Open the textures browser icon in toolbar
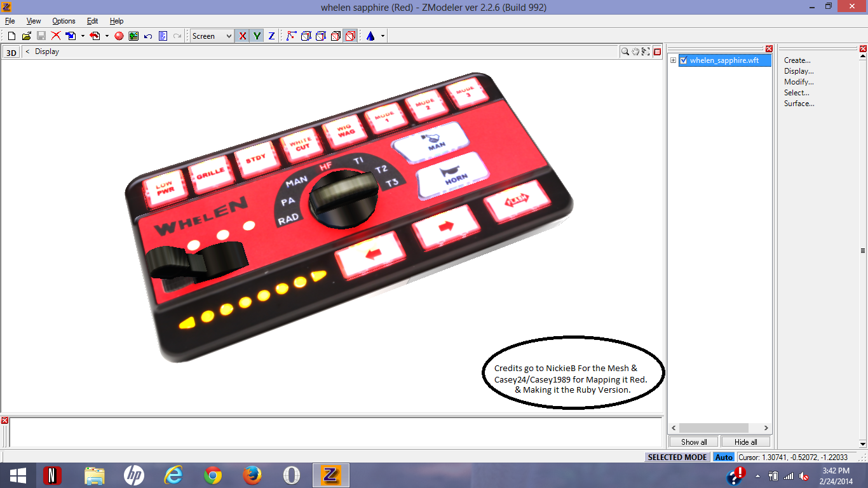The width and height of the screenshot is (868, 488). tap(133, 36)
